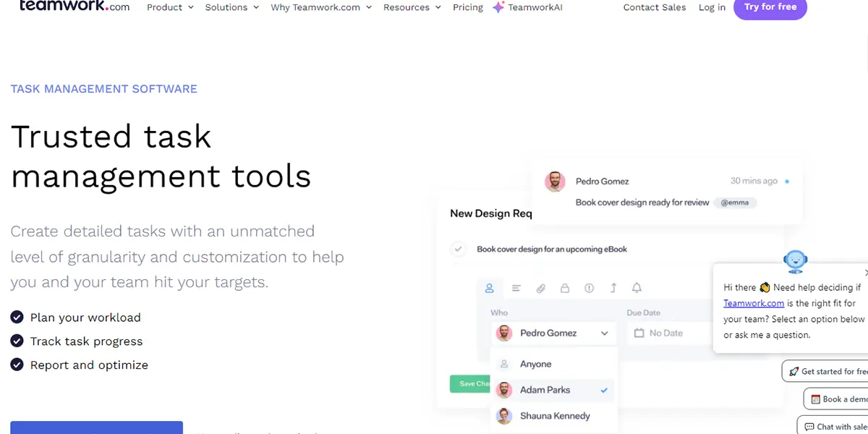Click the padlock privacy icon
Screen dimensions: 868x434
(565, 288)
